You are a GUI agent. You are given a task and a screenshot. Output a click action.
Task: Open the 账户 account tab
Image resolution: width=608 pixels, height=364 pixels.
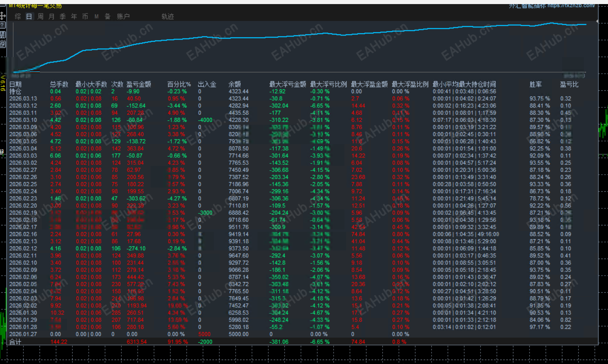click(x=123, y=16)
